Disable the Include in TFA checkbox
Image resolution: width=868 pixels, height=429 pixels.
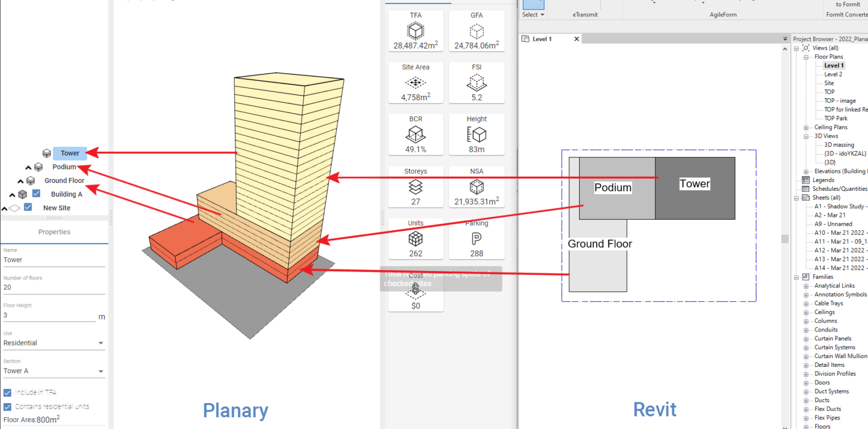[7, 392]
